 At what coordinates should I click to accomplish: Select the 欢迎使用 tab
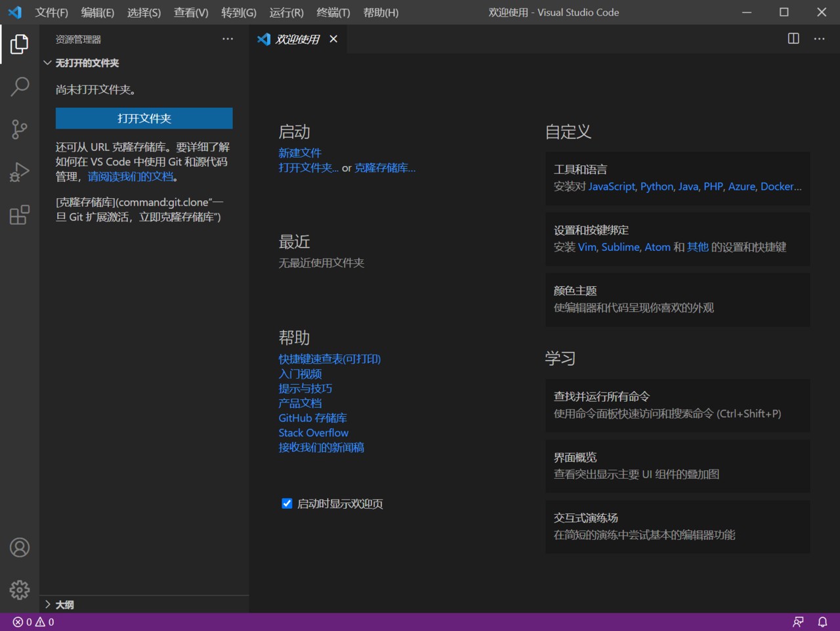click(297, 39)
